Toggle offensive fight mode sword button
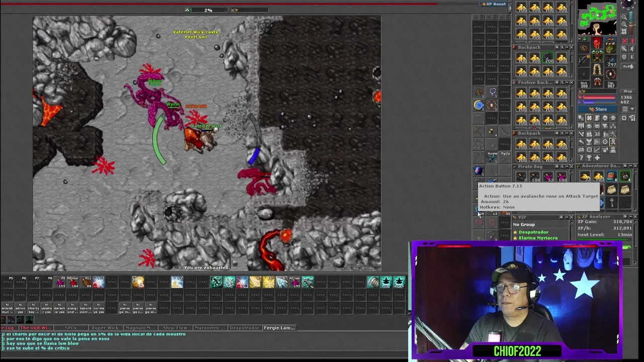This screenshot has height=362, width=644. (x=624, y=49)
